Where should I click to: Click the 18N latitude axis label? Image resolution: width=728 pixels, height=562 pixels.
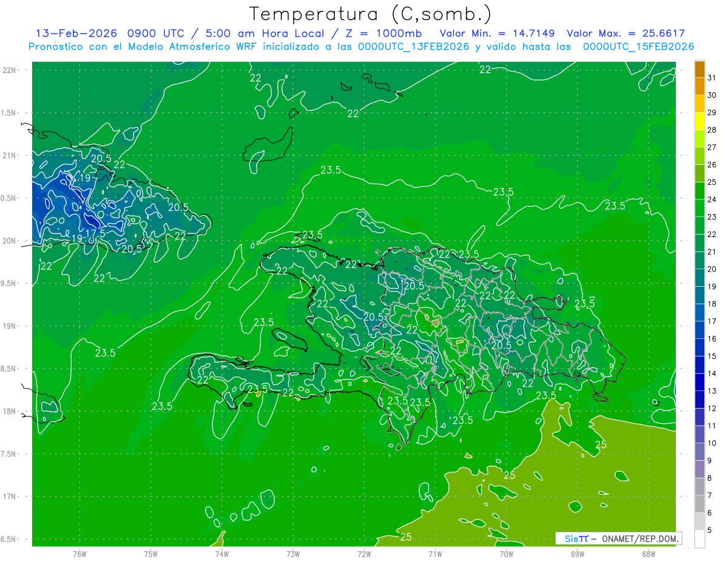click(9, 412)
